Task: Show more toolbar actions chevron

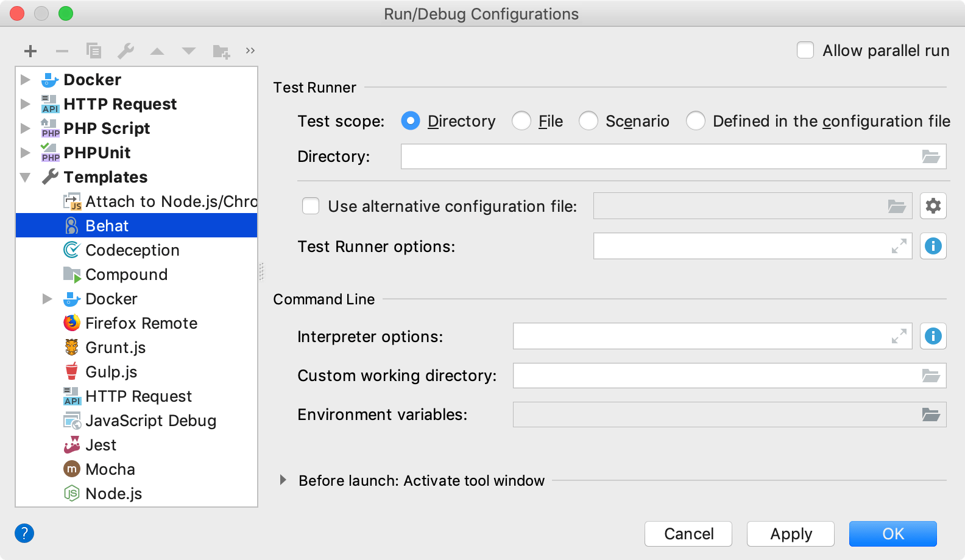Action: 250,51
